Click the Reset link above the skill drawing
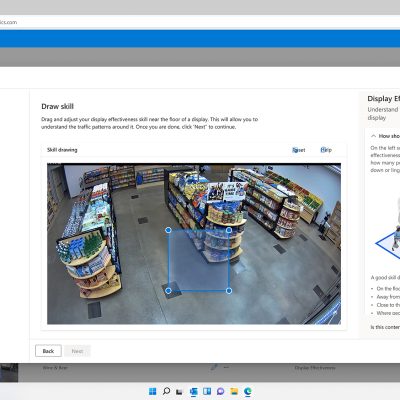Viewport: 400px width, 400px height. coord(299,150)
